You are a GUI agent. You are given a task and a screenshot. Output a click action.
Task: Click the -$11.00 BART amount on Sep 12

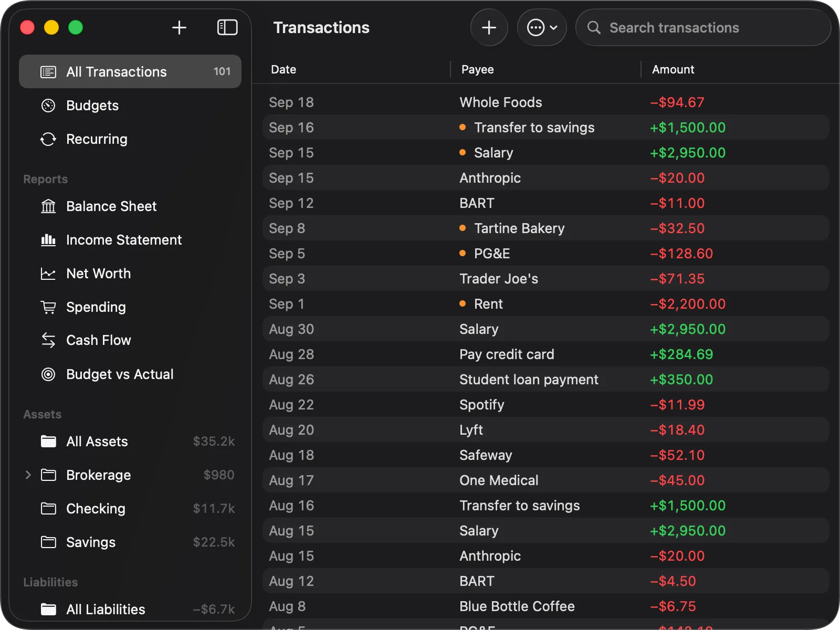point(677,203)
